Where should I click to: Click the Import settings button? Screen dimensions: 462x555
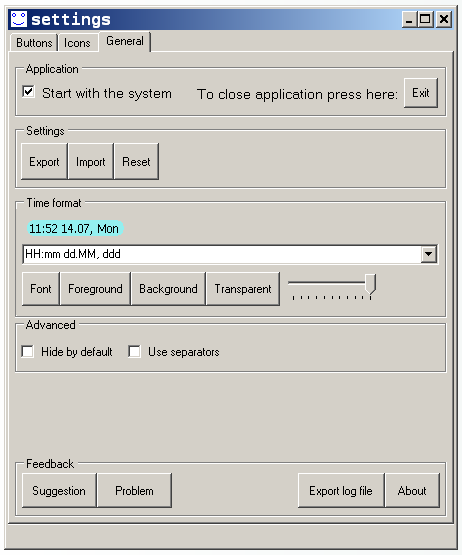(91, 162)
